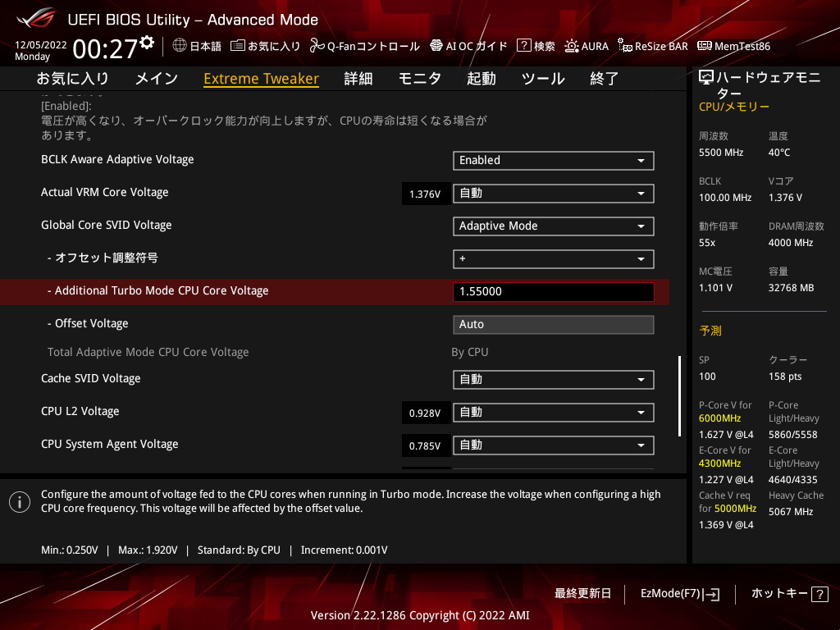Click the 検索 question mark icon
Image resolution: width=840 pixels, height=630 pixels.
pos(523,46)
